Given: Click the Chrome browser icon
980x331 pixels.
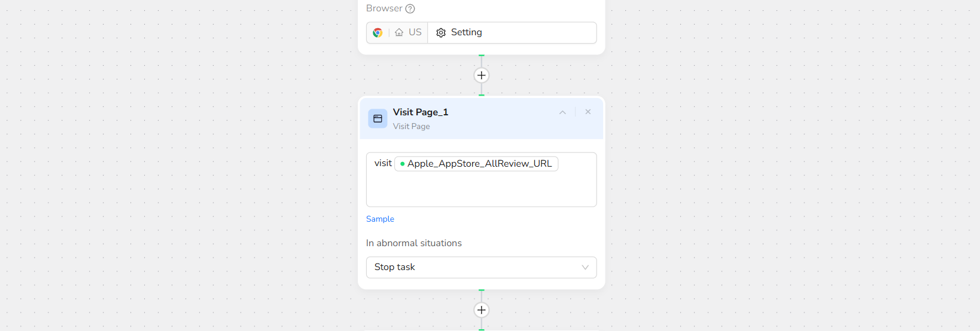Looking at the screenshot, I should tap(378, 33).
